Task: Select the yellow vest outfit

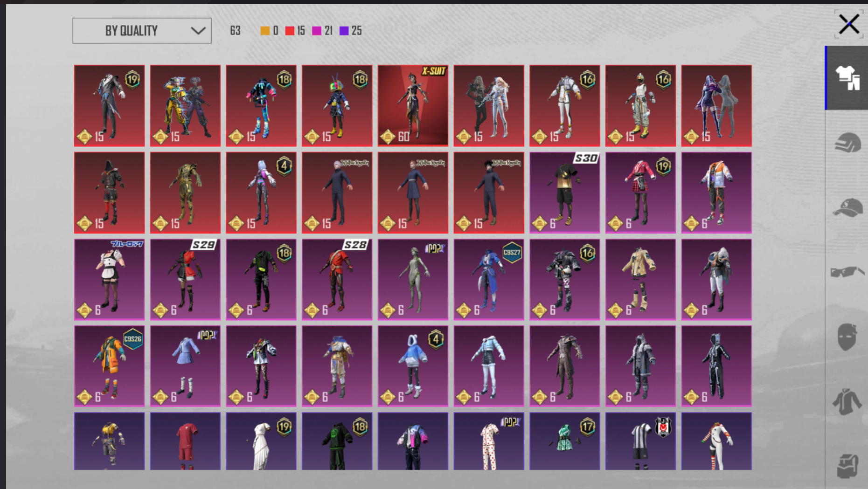Action: 110,441
